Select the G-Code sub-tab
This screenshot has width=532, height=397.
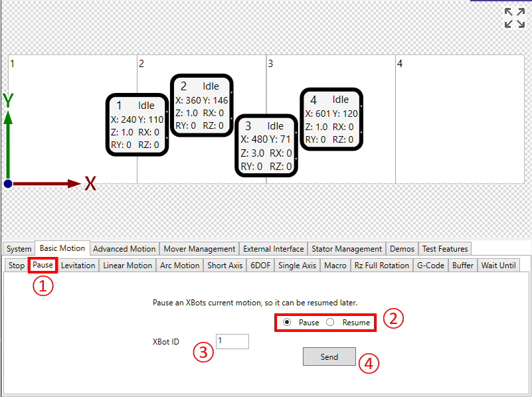(x=430, y=266)
